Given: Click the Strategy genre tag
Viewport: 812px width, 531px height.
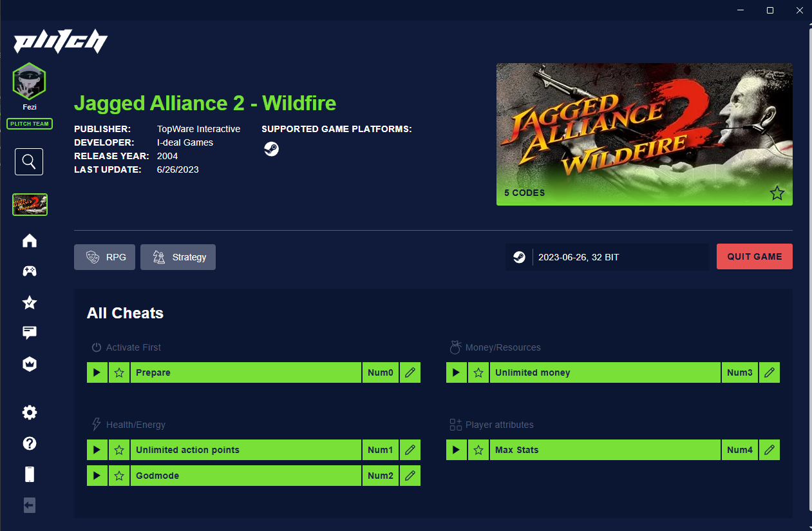Looking at the screenshot, I should click(178, 257).
